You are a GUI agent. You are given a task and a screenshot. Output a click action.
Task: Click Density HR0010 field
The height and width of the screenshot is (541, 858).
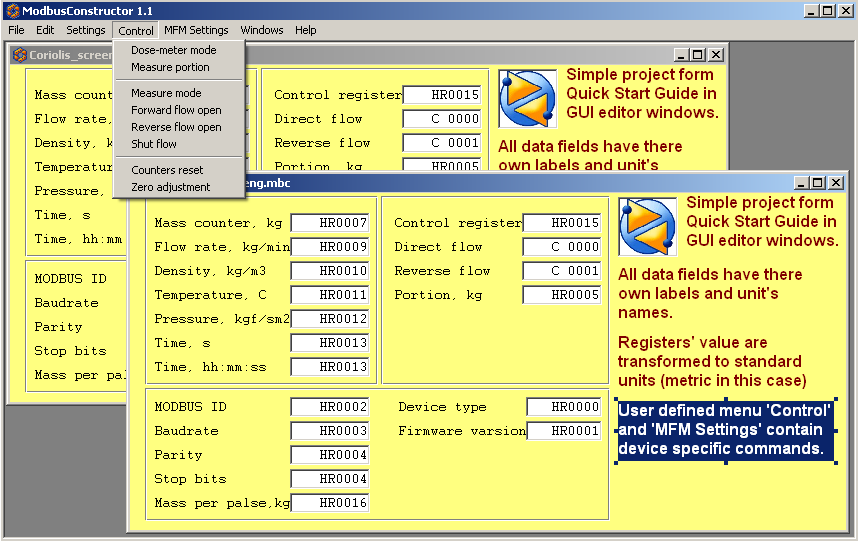pyautogui.click(x=330, y=271)
